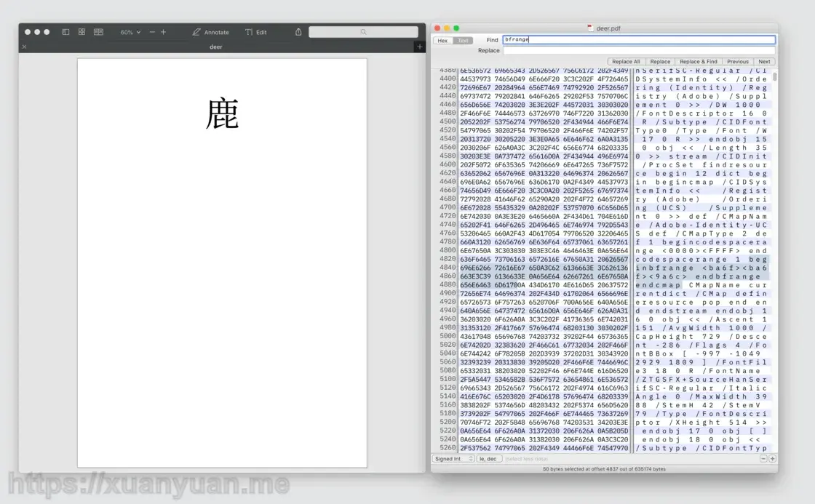Open the 60% zoom level dropdown
The height and width of the screenshot is (504, 815).
pyautogui.click(x=130, y=32)
